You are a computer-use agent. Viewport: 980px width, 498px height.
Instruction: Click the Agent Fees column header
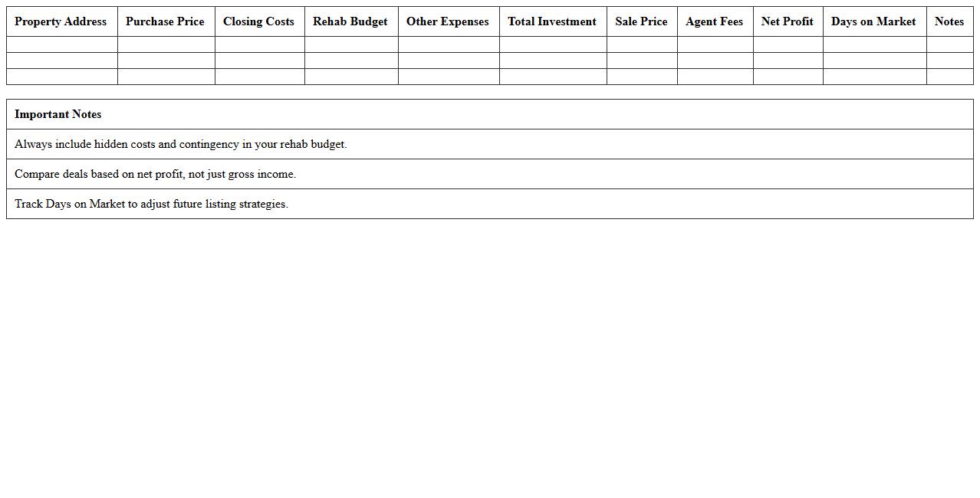714,21
